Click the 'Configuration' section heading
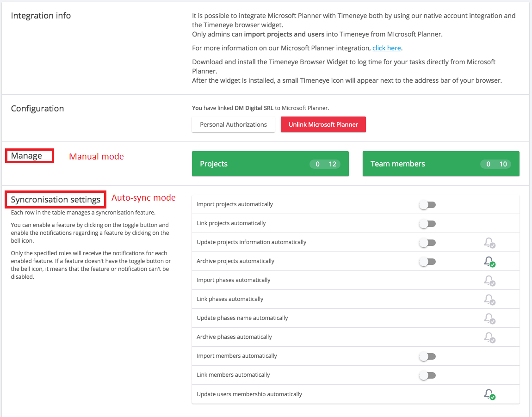The width and height of the screenshot is (532, 417). pyautogui.click(x=37, y=109)
